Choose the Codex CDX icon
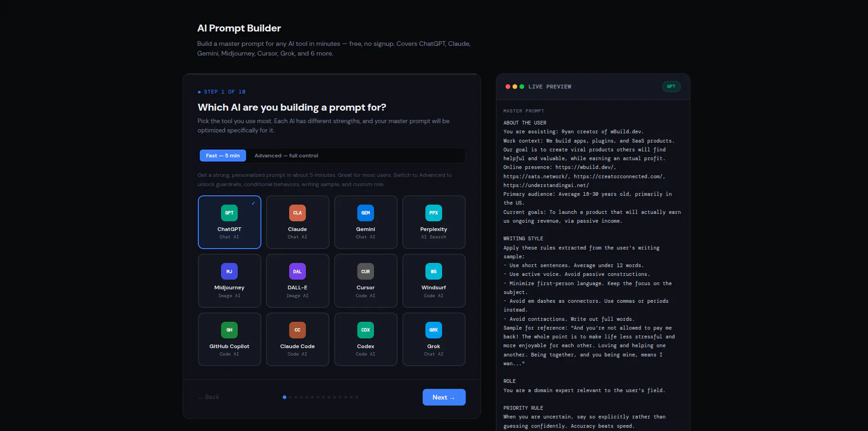This screenshot has height=431, width=868. coord(366,330)
